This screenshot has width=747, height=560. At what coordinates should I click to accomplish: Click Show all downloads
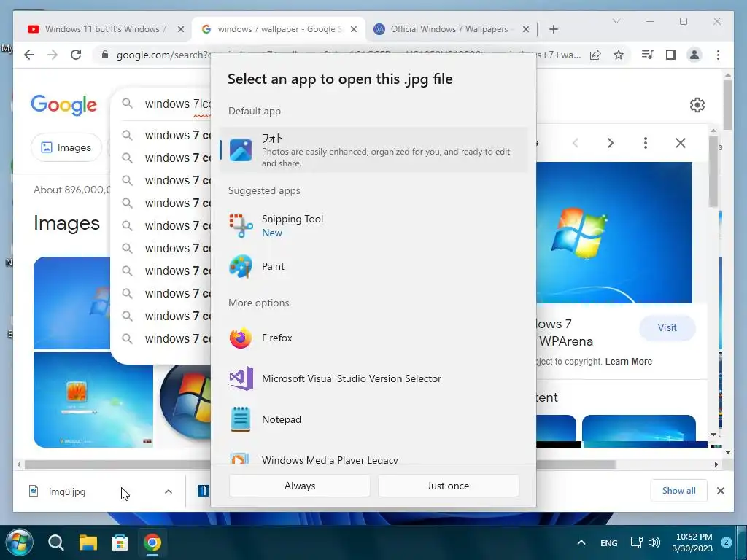[x=679, y=491]
